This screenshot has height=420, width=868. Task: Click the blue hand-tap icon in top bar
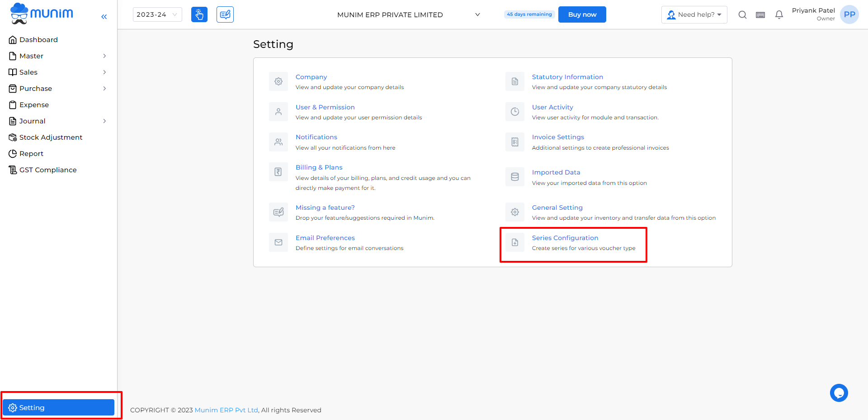[x=199, y=14]
